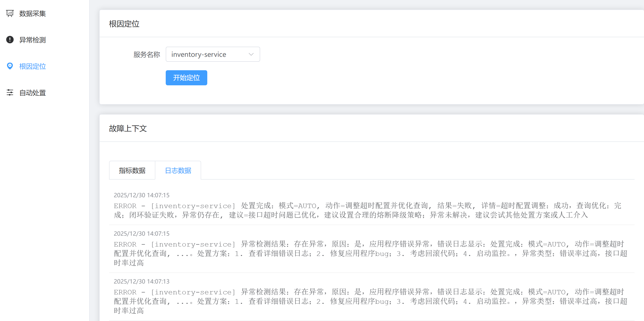The width and height of the screenshot is (644, 321).
Task: Click the 自动处置 sliders icon
Action: 9,92
